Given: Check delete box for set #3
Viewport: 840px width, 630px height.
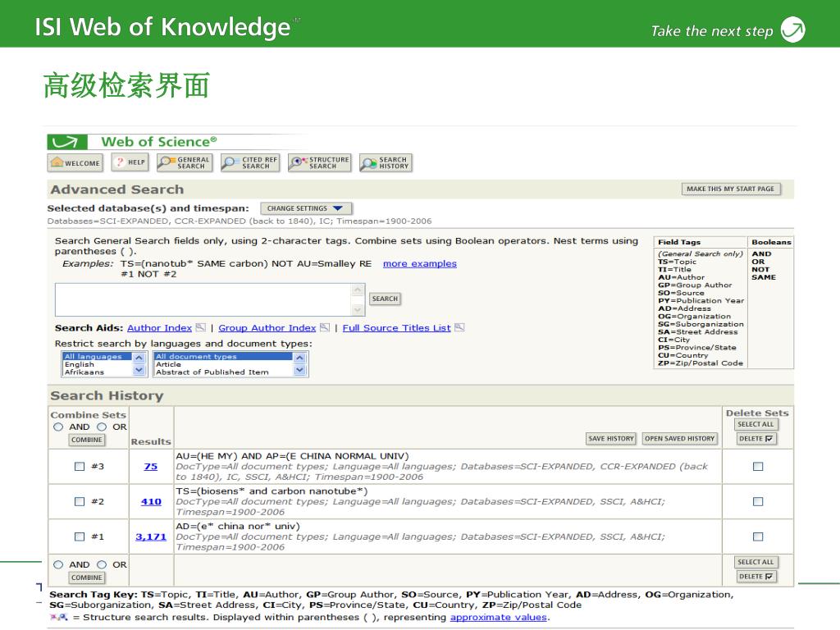Looking at the screenshot, I should [758, 467].
